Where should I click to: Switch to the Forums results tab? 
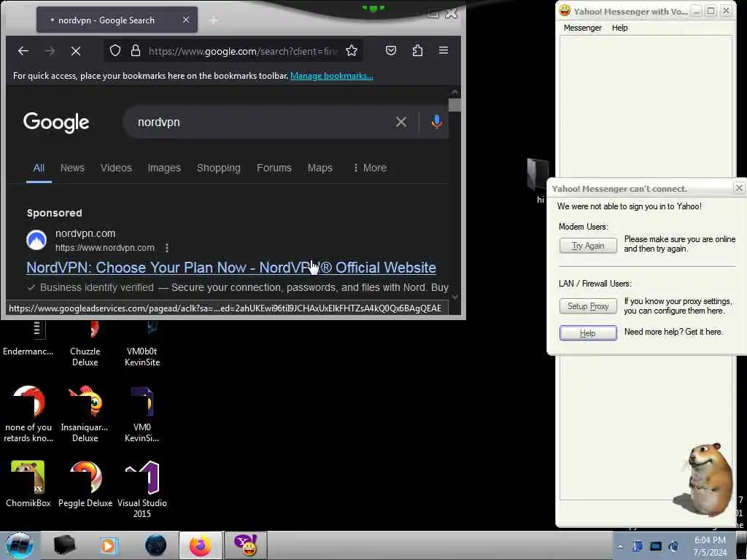click(x=274, y=168)
